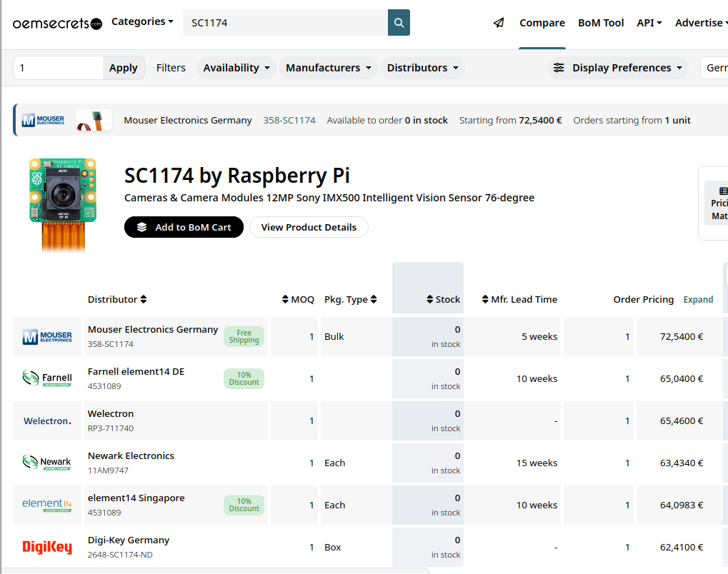Click the quantity input field showing 1
The image size is (728, 574).
(58, 68)
